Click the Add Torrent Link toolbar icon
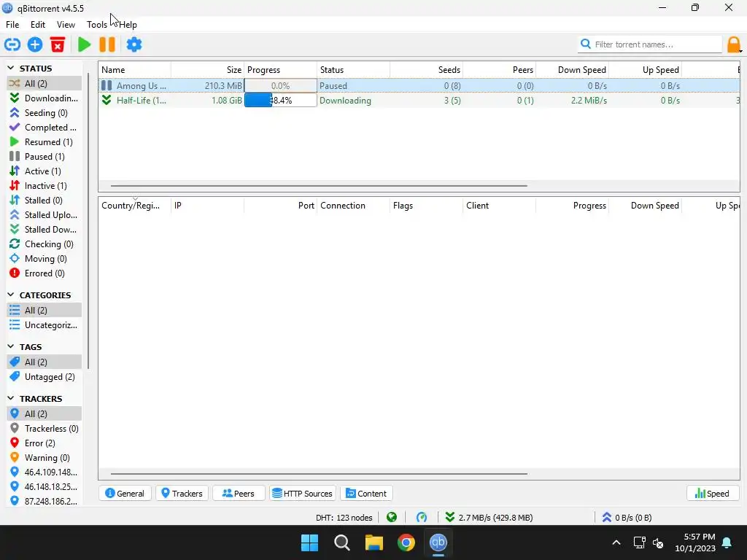747x560 pixels. click(12, 44)
